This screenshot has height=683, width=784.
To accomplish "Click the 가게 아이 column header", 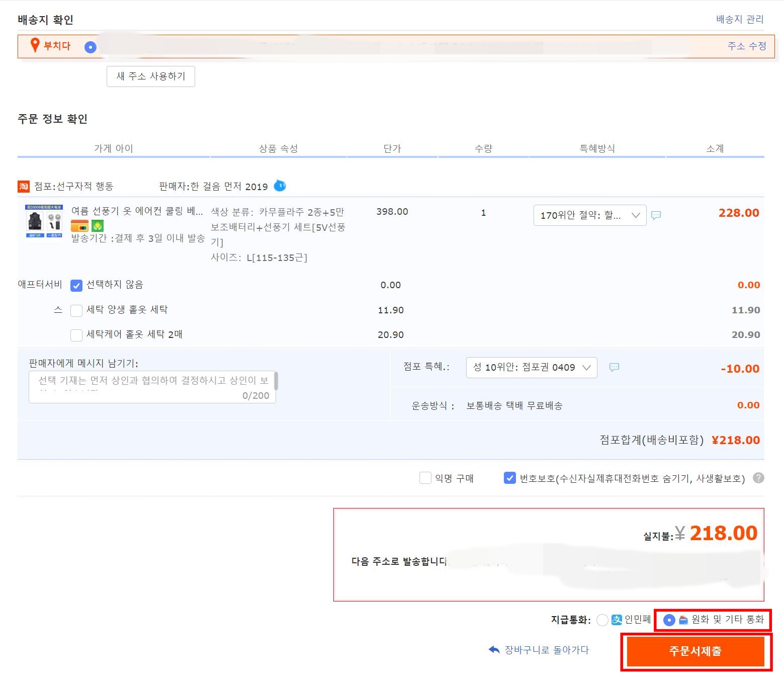I will point(113,148).
